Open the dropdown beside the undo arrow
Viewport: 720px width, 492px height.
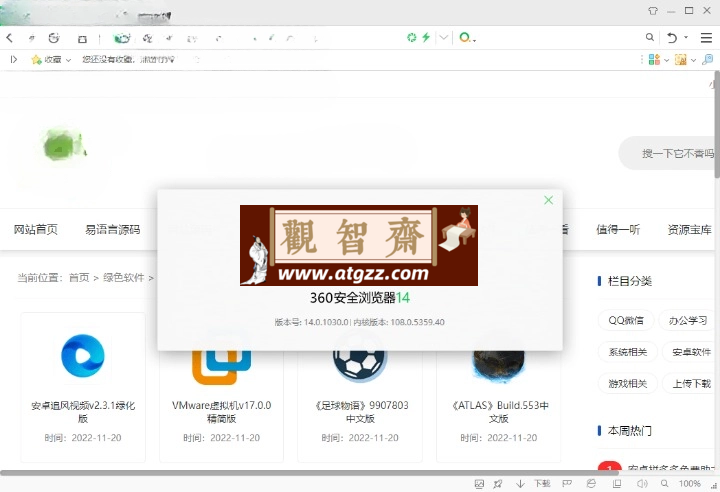click(686, 37)
